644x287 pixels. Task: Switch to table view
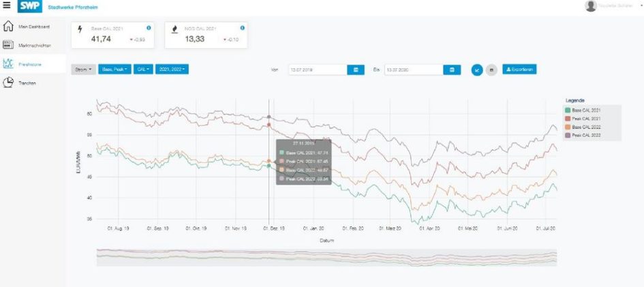coord(491,70)
